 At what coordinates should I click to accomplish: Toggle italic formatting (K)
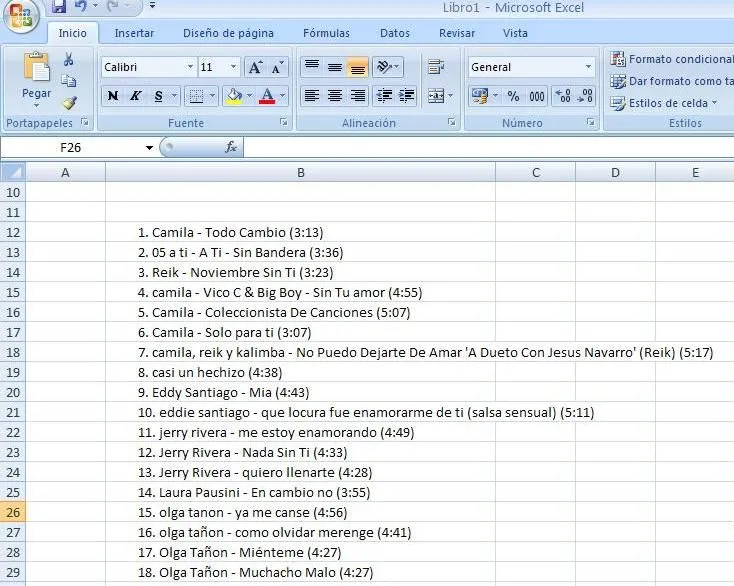[135, 96]
